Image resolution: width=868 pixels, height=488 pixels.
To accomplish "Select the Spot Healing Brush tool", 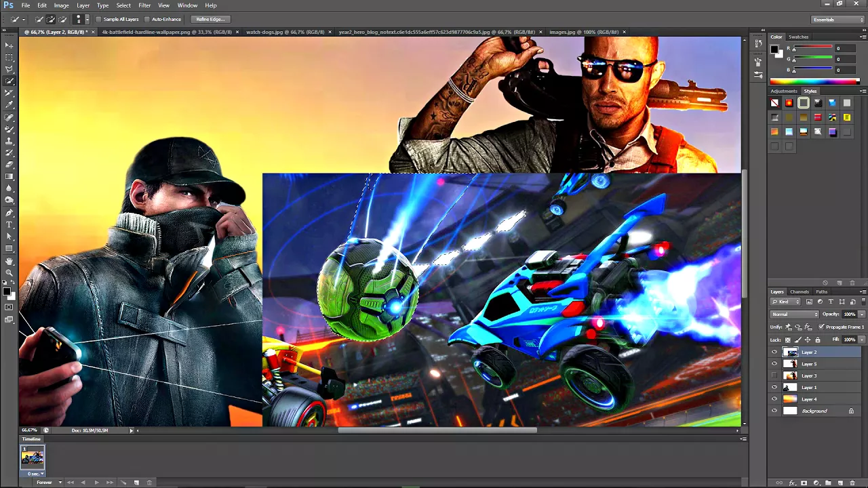I will [9, 117].
